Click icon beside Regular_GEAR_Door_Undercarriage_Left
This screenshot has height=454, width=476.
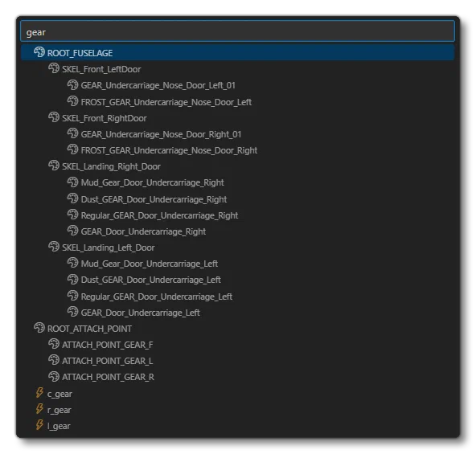tap(72, 296)
